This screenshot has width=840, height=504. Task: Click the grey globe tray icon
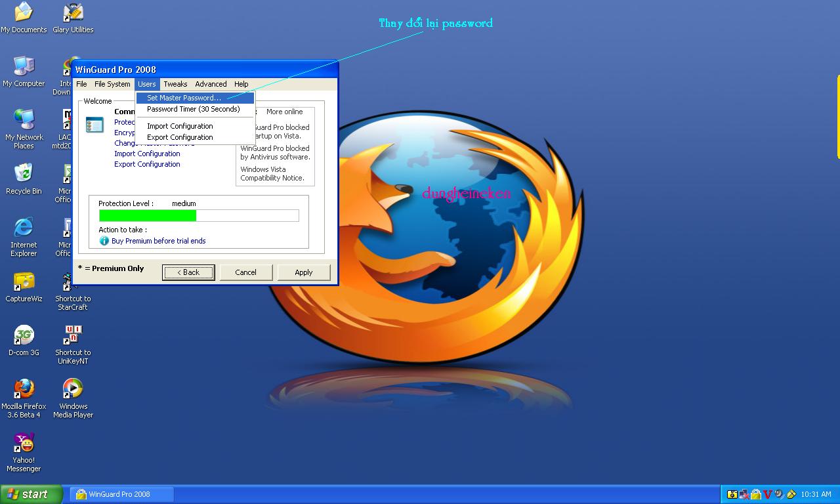point(779,494)
